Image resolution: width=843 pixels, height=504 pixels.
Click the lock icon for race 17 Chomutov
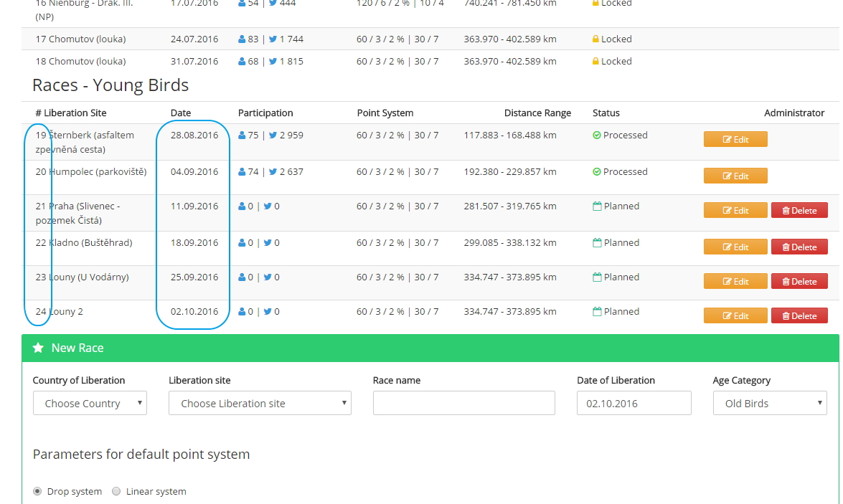(595, 39)
